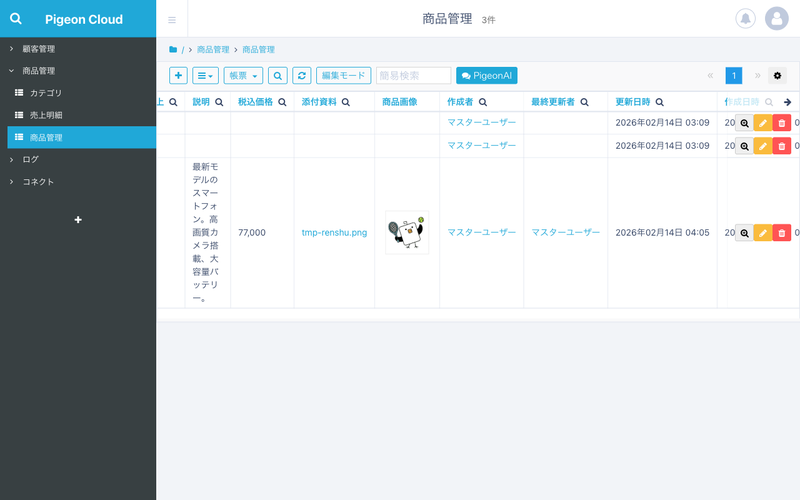Open the 帳票 dropdown

click(243, 76)
